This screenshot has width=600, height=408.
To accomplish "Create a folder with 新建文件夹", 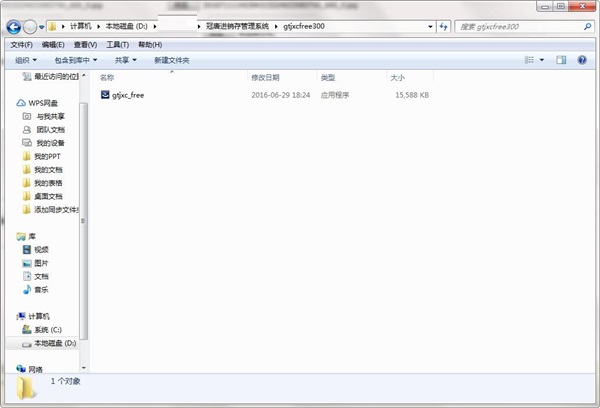I will pos(172,60).
